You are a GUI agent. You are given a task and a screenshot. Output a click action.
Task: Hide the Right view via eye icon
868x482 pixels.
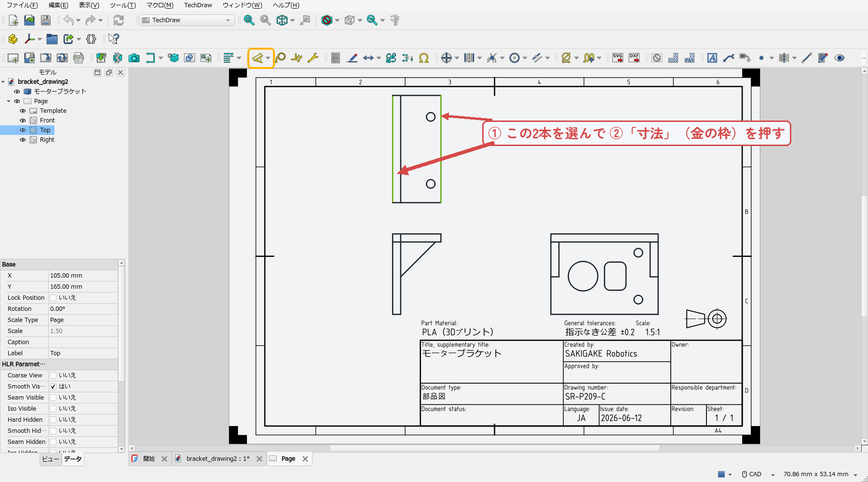pyautogui.click(x=23, y=140)
